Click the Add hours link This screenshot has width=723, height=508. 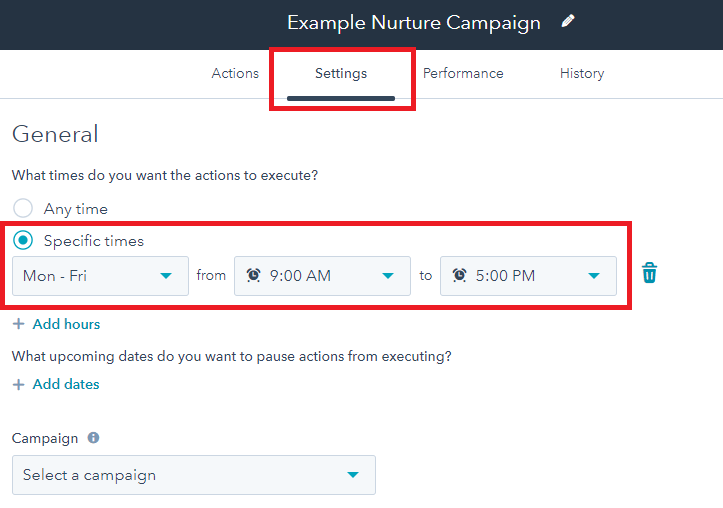click(x=66, y=324)
